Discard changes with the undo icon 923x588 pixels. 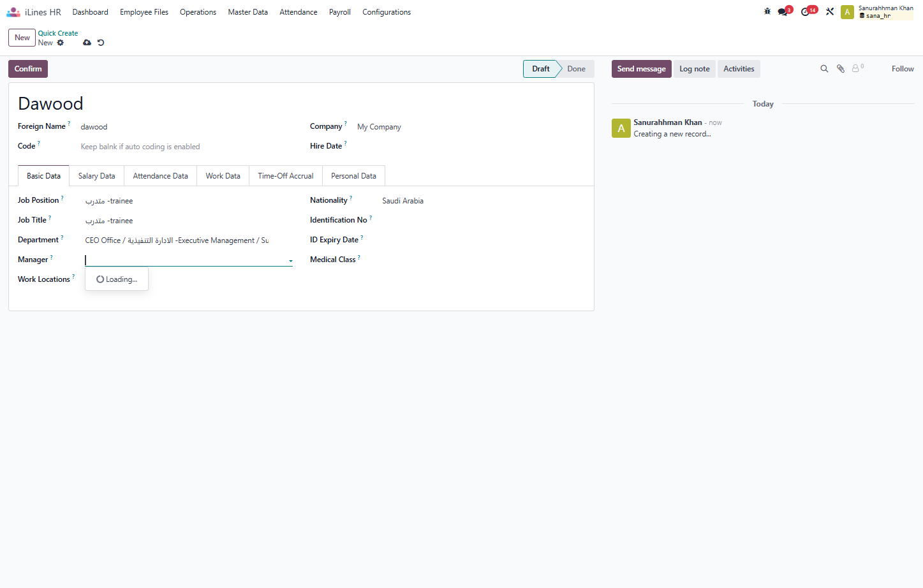[101, 43]
